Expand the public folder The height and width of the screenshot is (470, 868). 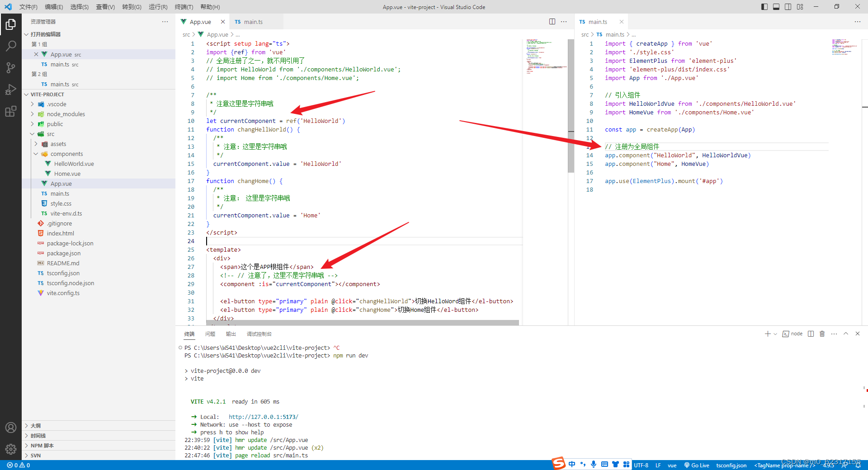click(x=33, y=124)
